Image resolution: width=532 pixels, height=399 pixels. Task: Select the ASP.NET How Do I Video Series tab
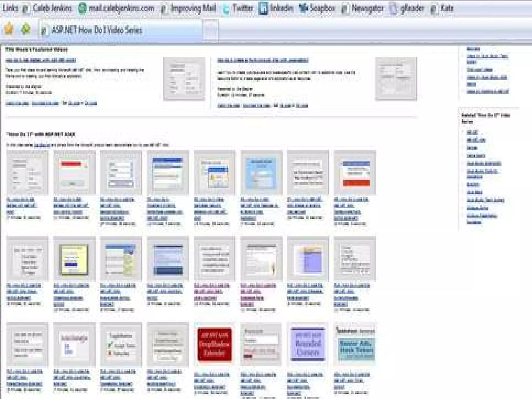pyautogui.click(x=96, y=30)
